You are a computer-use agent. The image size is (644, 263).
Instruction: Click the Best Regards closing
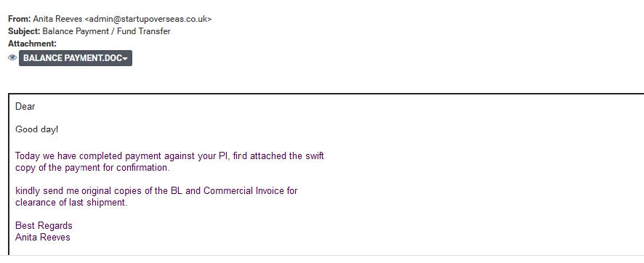point(44,226)
